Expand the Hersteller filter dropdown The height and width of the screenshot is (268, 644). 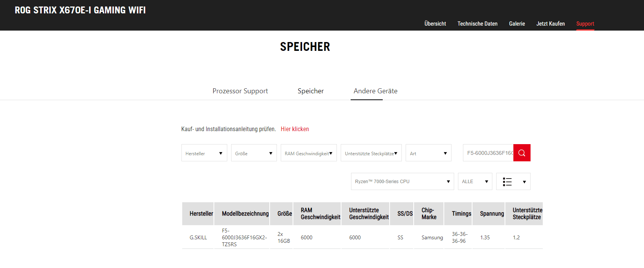204,153
